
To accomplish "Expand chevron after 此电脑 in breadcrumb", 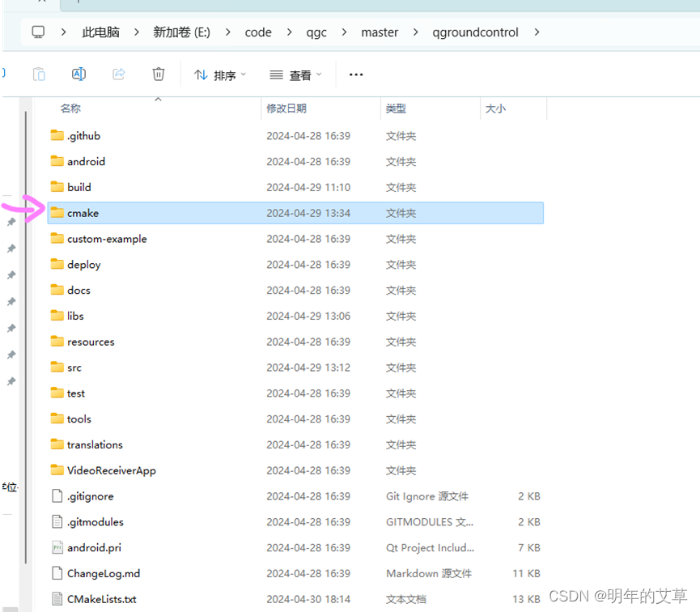I will (137, 32).
